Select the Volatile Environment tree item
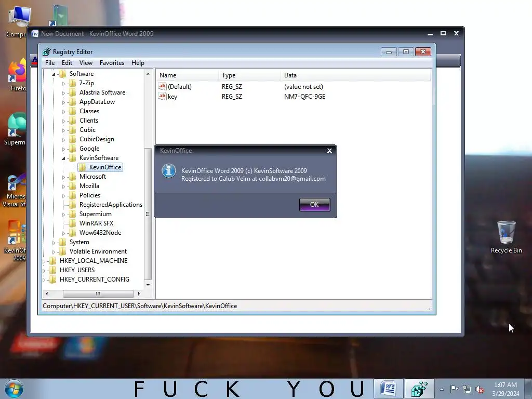The height and width of the screenshot is (399, 532). (98, 251)
